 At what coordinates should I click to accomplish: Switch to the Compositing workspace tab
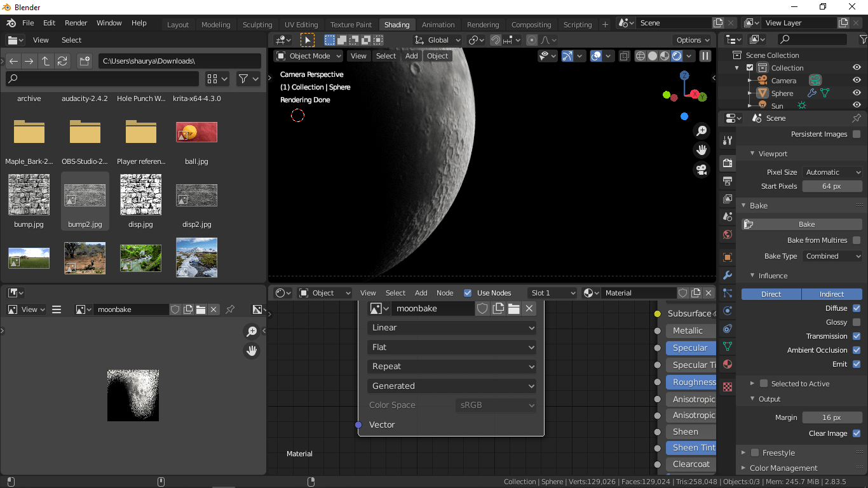(531, 25)
